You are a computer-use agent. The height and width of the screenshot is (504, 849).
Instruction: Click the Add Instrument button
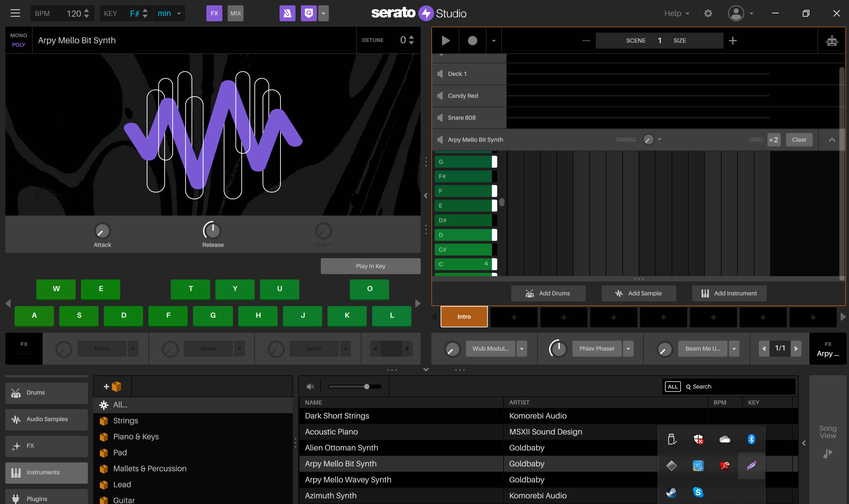pos(729,293)
